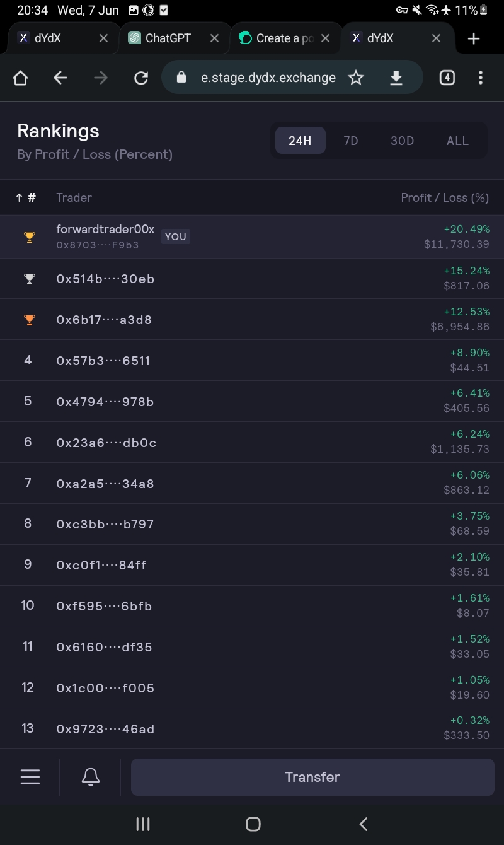Switch rankings to 7D period
This screenshot has height=845, width=504.
coord(351,141)
